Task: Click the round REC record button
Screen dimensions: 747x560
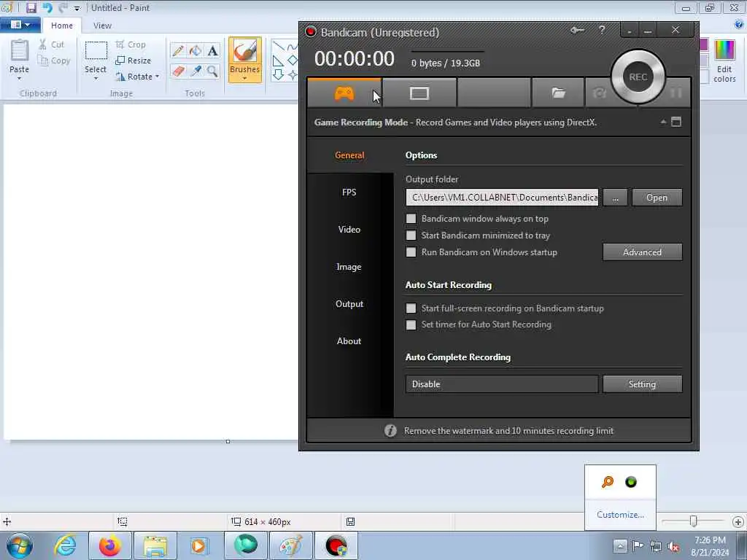Action: coord(638,77)
